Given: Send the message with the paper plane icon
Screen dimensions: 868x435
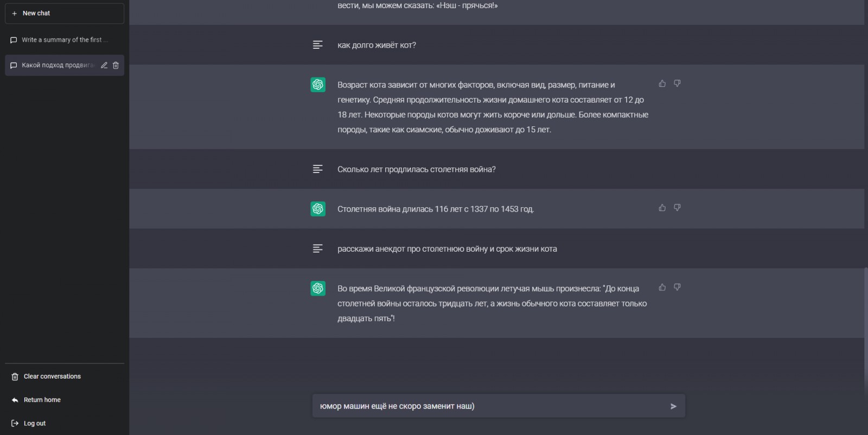Looking at the screenshot, I should [673, 406].
